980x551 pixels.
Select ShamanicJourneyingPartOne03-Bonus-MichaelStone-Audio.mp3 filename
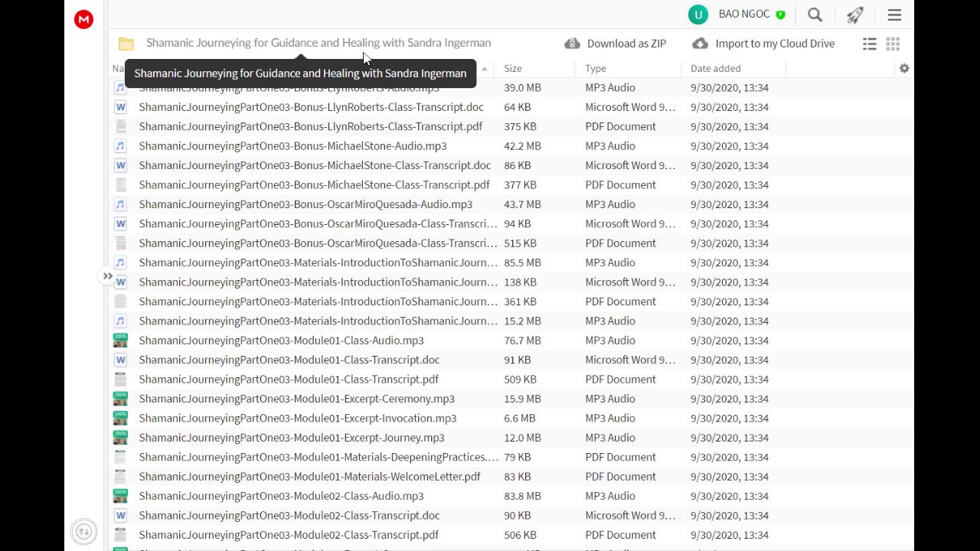coord(292,146)
